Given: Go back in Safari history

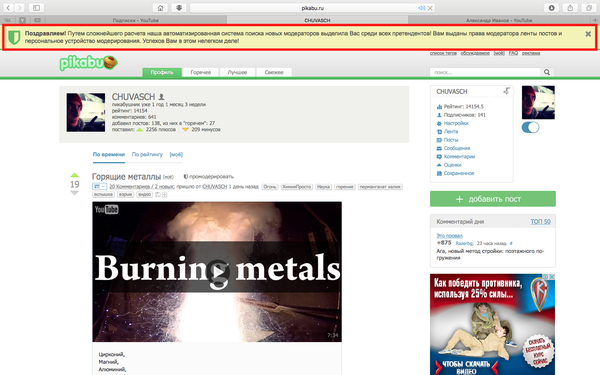Looking at the screenshot, I should [x=8, y=8].
